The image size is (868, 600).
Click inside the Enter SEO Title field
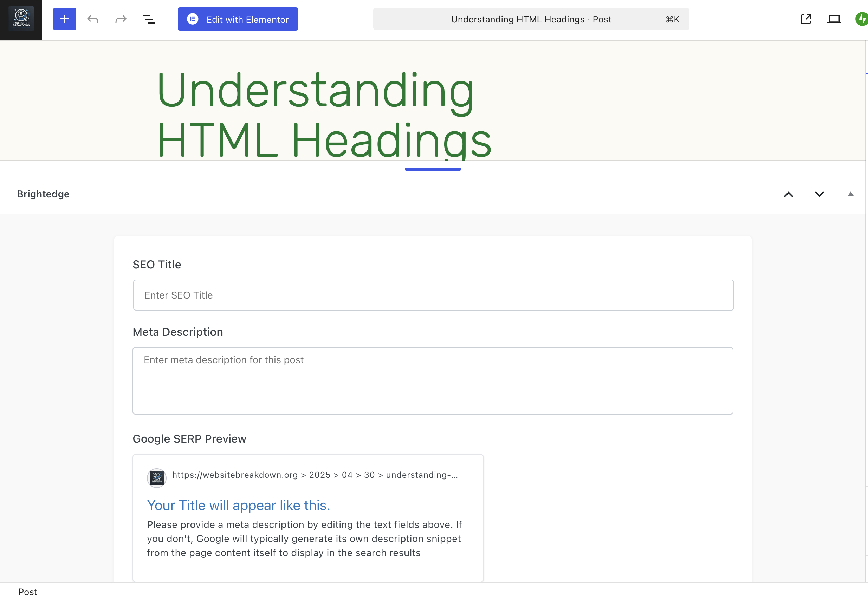[433, 295]
